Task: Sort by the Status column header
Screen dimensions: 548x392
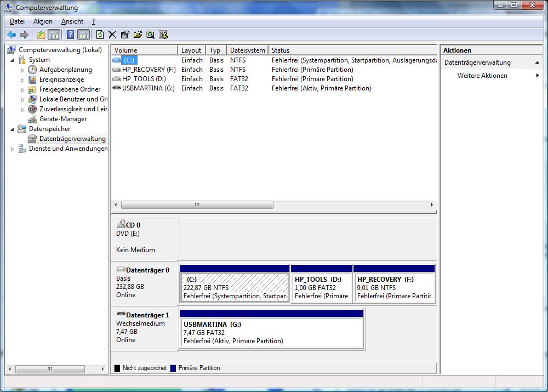Action: (352, 50)
